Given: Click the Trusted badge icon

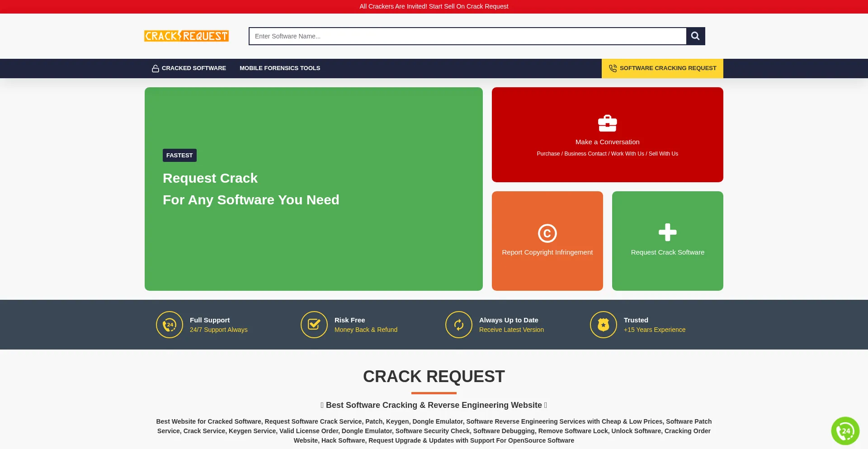Looking at the screenshot, I should tap(604, 325).
